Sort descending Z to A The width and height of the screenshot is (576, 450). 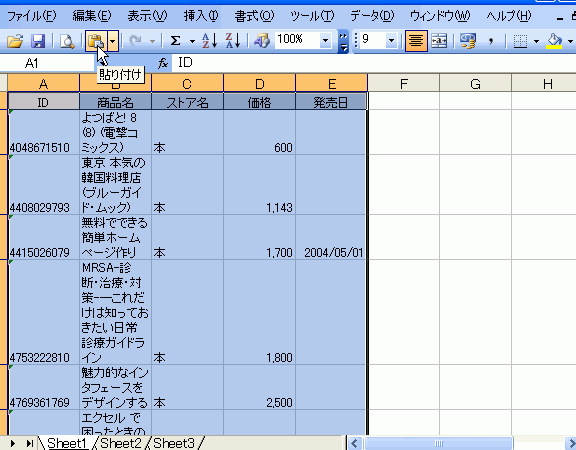[x=233, y=41]
